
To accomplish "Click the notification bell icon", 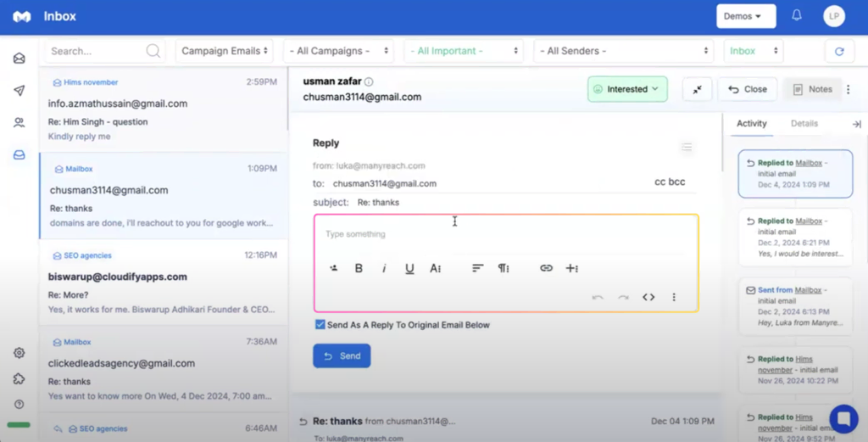I will coord(797,16).
